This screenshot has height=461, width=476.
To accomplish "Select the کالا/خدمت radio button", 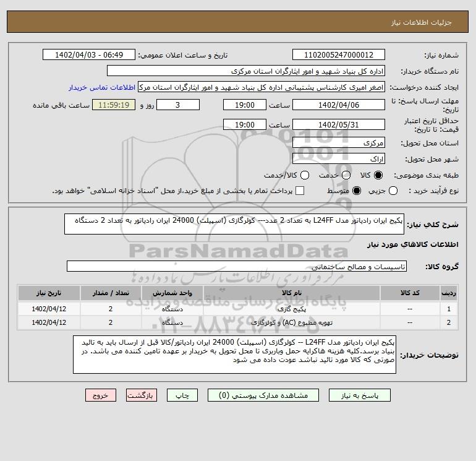I will pyautogui.click(x=305, y=175).
